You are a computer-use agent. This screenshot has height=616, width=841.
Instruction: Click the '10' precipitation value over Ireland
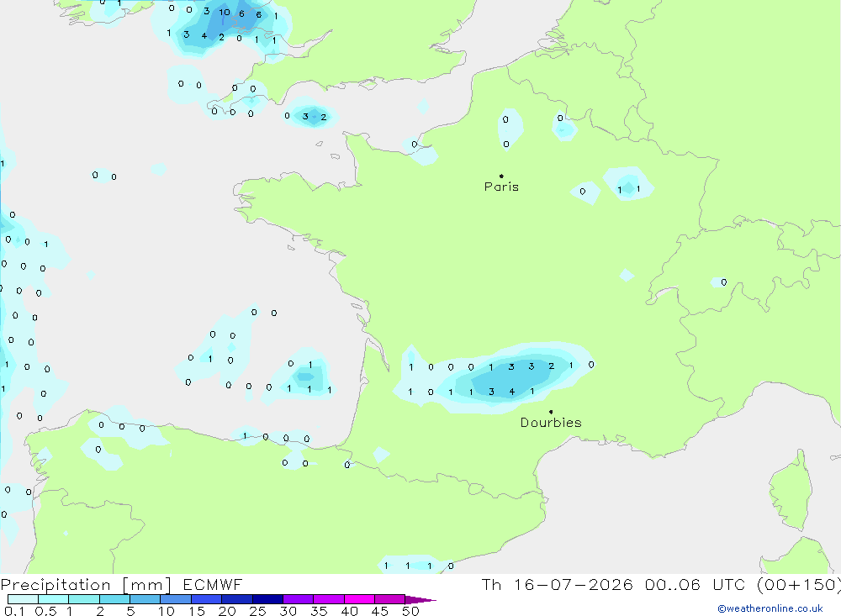click(x=225, y=13)
